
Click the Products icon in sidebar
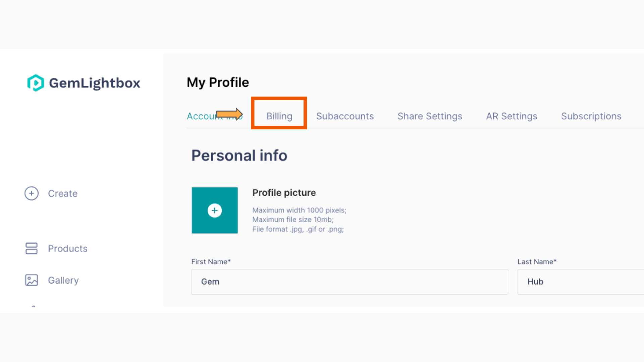[31, 248]
